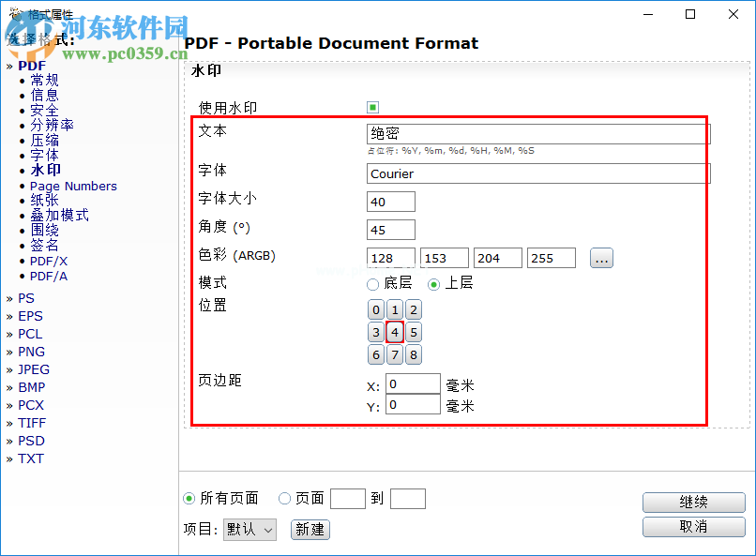Select 常规 settings page
756x556 pixels.
[x=43, y=80]
